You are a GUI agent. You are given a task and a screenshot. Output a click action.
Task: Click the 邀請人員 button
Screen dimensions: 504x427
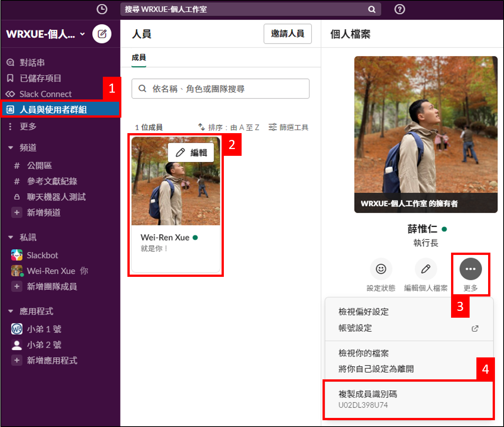pos(288,34)
